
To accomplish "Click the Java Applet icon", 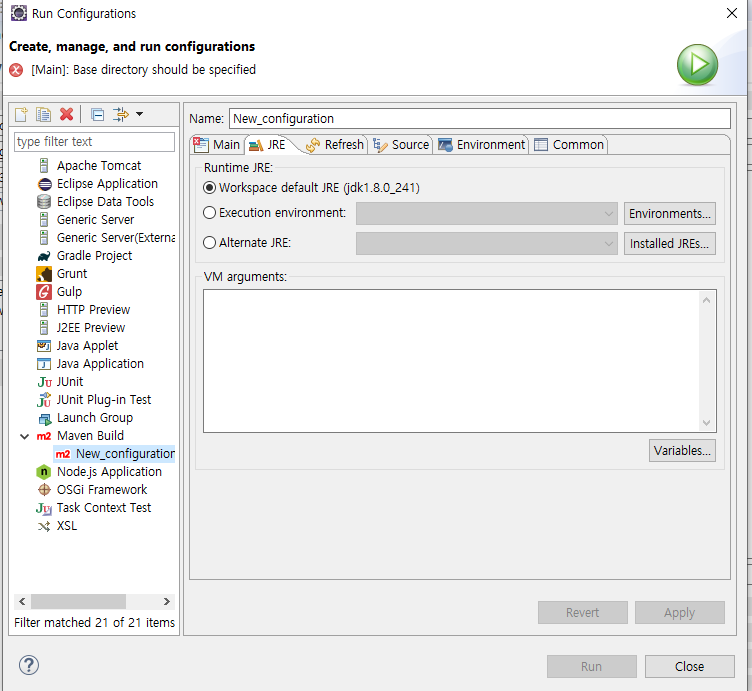I will point(44,346).
